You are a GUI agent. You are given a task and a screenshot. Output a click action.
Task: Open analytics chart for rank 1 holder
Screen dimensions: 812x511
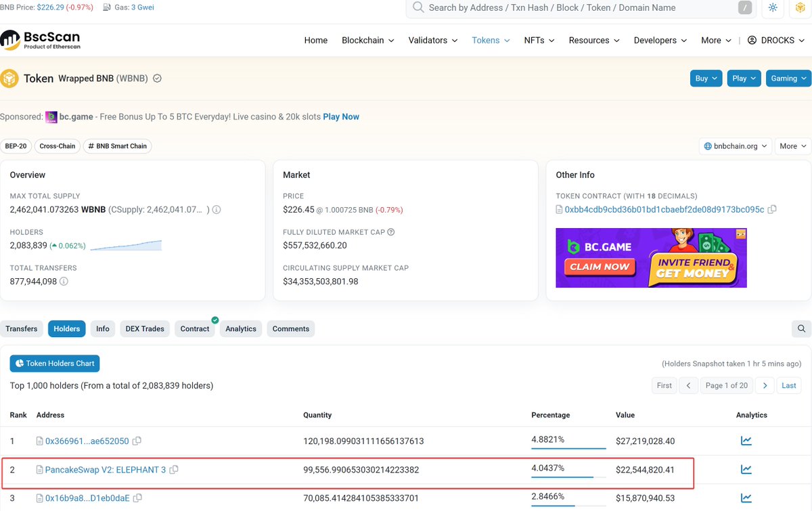746,441
